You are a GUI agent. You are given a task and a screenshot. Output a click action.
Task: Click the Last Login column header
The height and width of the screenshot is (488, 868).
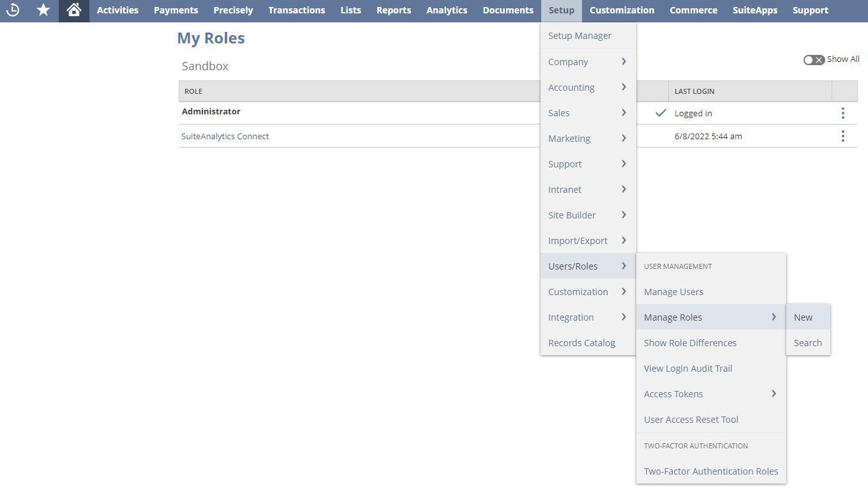[694, 91]
